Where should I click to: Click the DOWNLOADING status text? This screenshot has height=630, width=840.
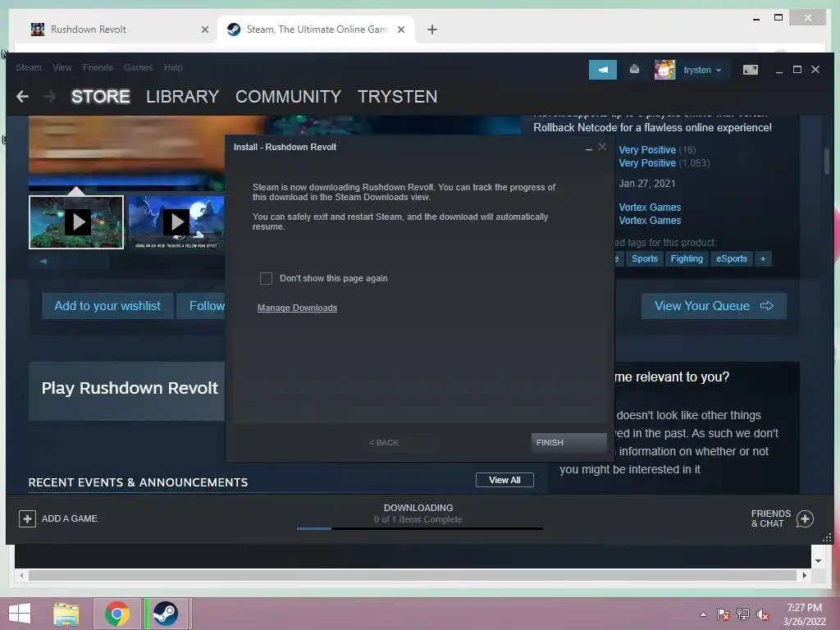tap(418, 508)
